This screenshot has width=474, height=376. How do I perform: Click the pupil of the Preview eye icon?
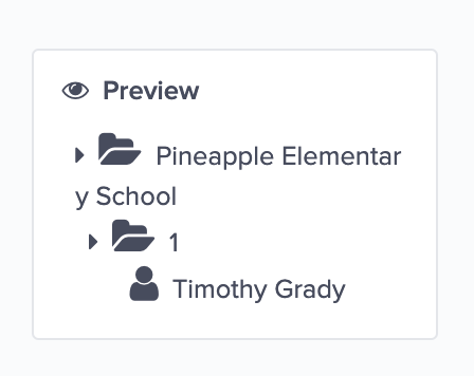(x=76, y=89)
